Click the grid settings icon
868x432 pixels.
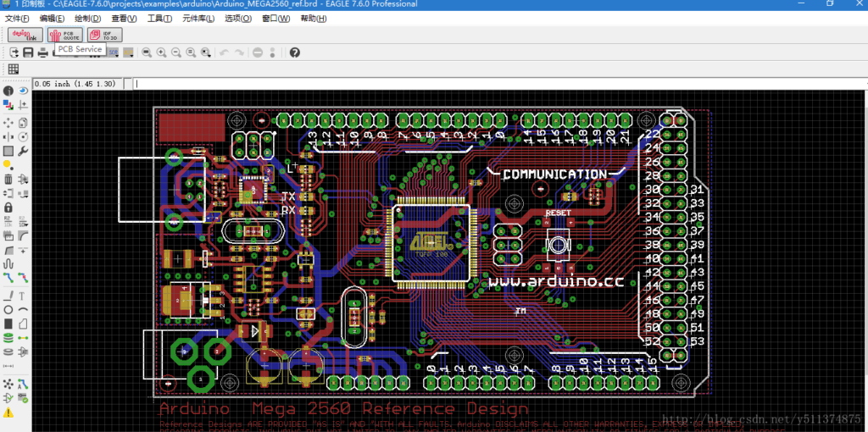[14, 69]
